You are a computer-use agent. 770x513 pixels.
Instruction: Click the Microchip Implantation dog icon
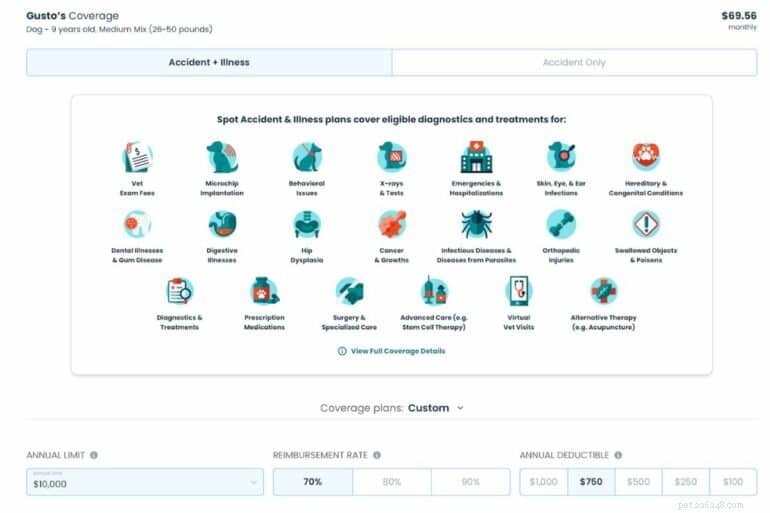pos(222,157)
